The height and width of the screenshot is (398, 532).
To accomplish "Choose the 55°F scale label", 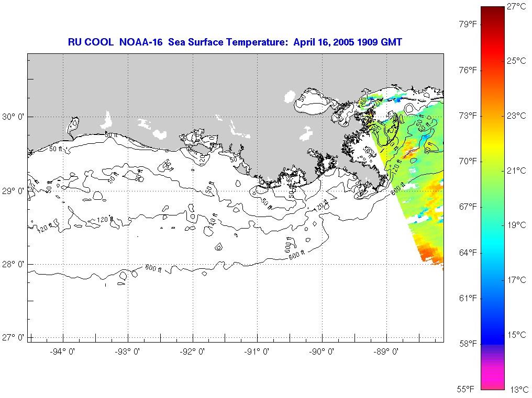I will 465,389.
